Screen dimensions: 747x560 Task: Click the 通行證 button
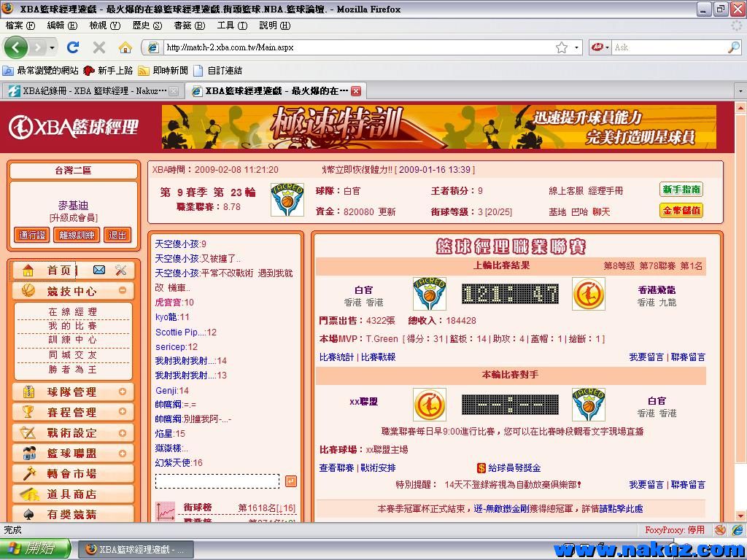click(32, 235)
